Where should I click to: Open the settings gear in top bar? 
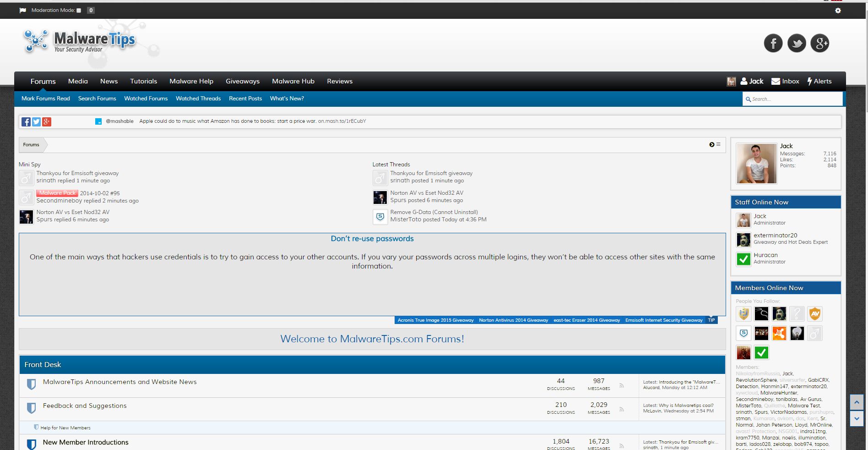tap(838, 10)
